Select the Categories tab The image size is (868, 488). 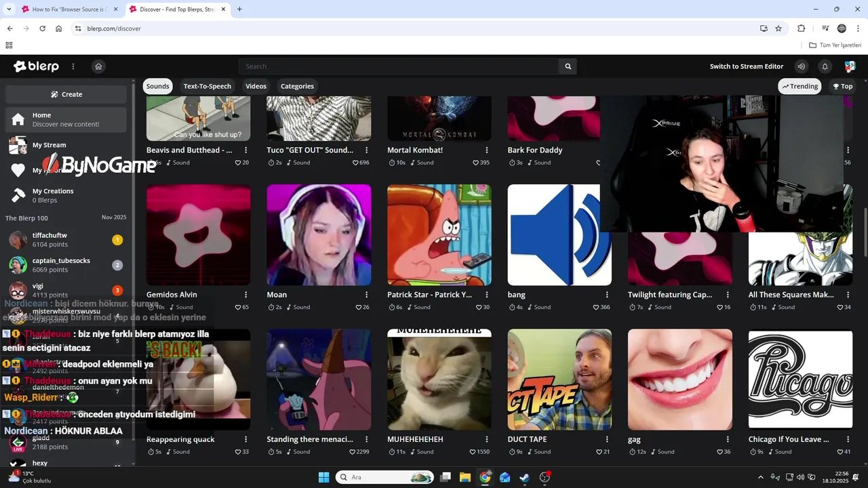pos(297,86)
